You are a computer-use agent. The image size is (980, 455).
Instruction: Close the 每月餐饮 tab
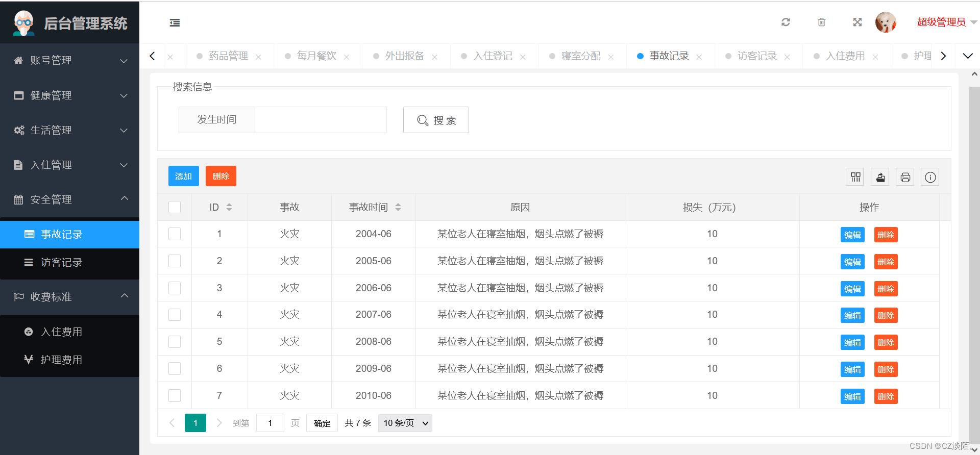click(347, 57)
